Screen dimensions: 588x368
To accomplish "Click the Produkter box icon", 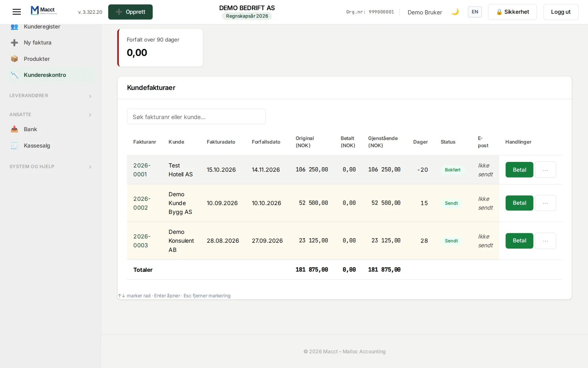I will coord(14,59).
